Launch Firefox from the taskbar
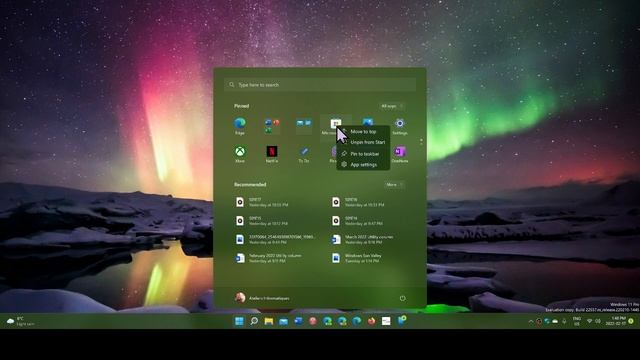Image resolution: width=640 pixels, height=360 pixels. [371, 321]
